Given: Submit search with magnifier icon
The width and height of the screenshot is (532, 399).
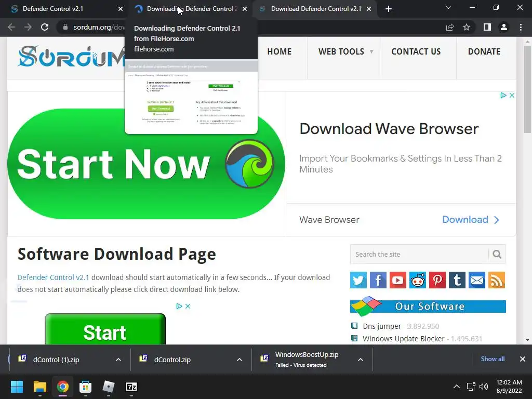Looking at the screenshot, I should (497, 254).
